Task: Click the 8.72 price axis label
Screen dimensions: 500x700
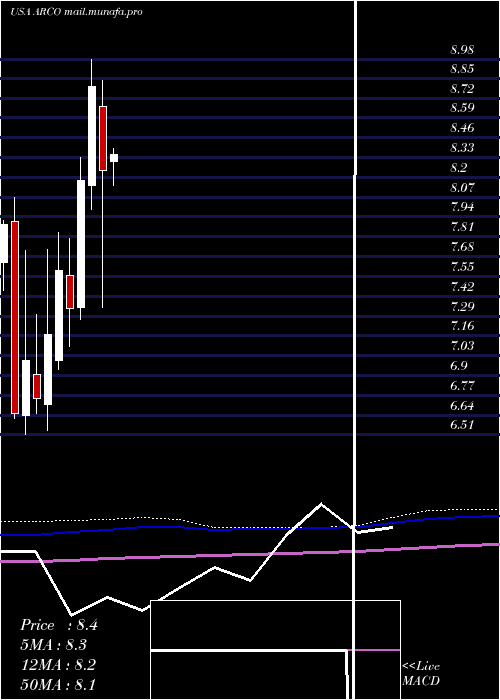Action: [x=462, y=89]
